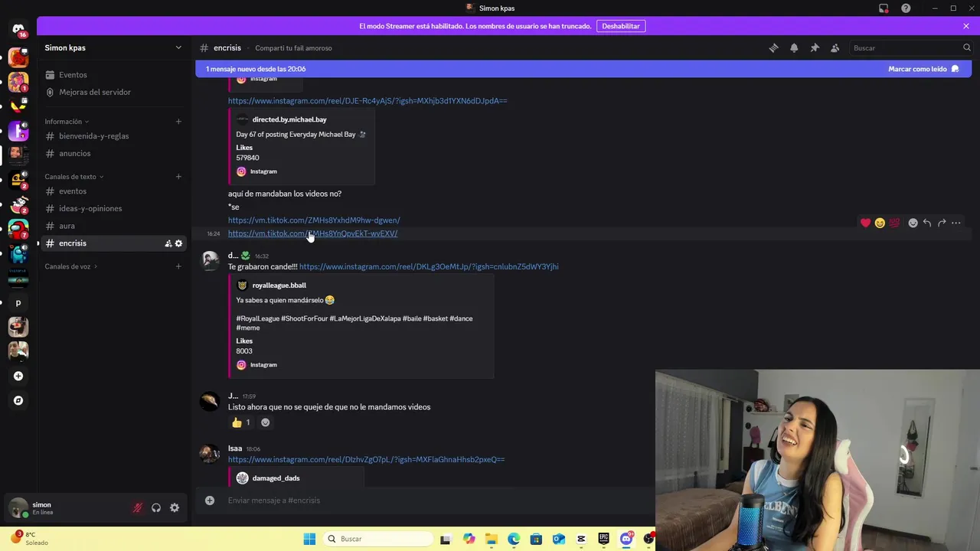Open Windows Start button
Viewport: 980px width, 551px height.
tap(309, 539)
